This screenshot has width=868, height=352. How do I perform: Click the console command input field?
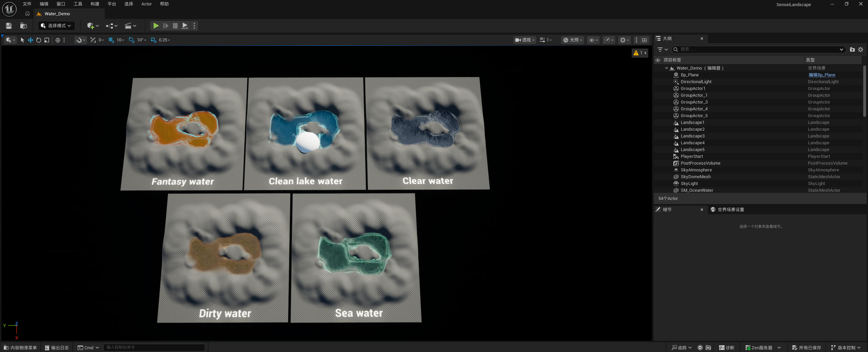154,348
